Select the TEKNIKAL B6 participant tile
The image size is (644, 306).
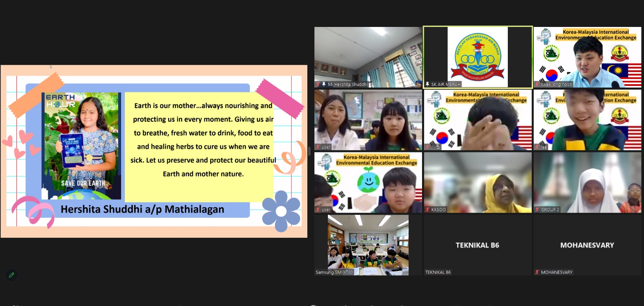point(478,245)
